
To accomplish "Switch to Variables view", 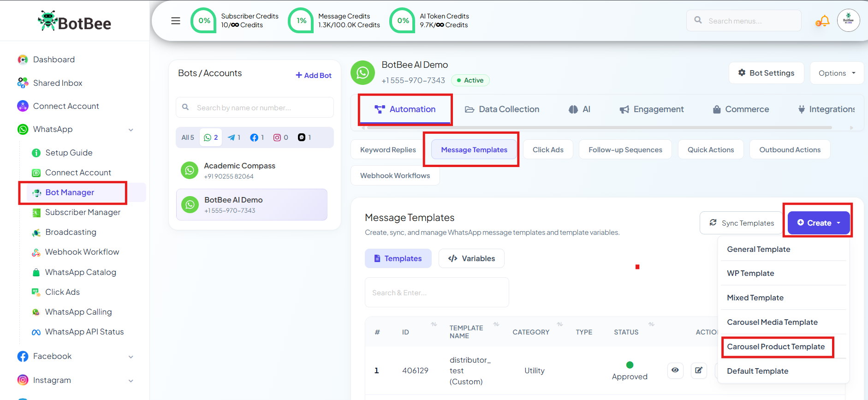I will pyautogui.click(x=471, y=258).
